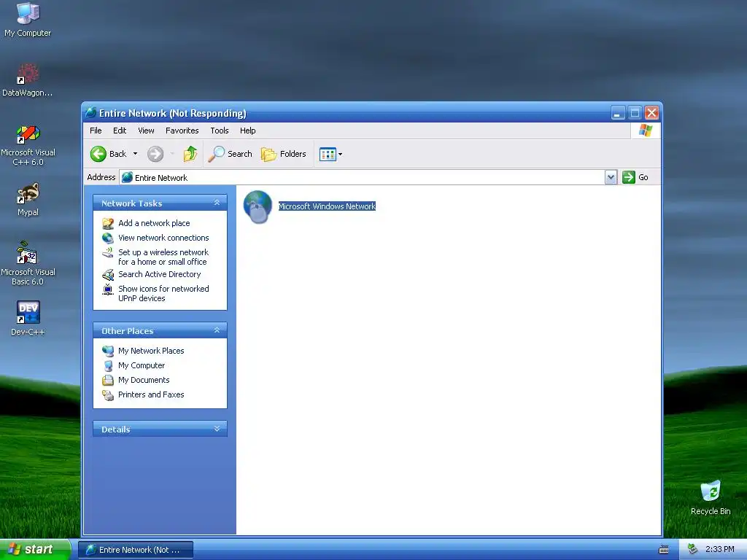Open the View menu
The width and height of the screenshot is (747, 560).
[146, 131]
